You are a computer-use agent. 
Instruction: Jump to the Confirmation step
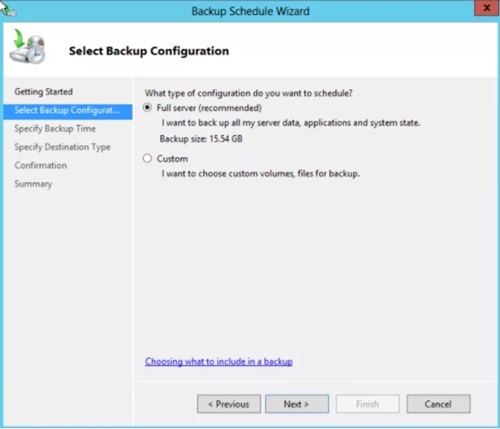[x=41, y=165]
